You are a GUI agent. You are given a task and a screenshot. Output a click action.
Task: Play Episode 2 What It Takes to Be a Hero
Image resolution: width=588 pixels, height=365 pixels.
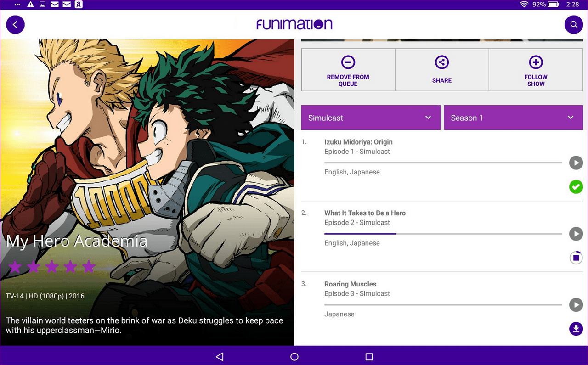coord(576,234)
